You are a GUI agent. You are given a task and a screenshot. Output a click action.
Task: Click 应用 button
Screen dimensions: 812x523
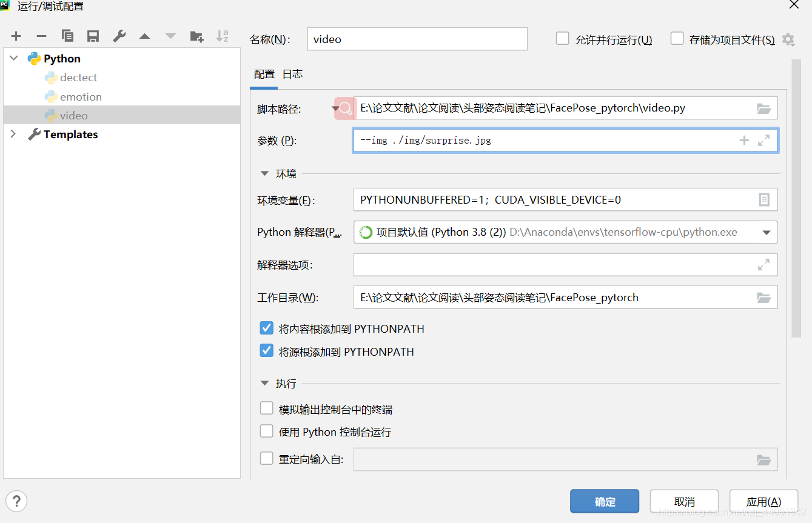(763, 501)
